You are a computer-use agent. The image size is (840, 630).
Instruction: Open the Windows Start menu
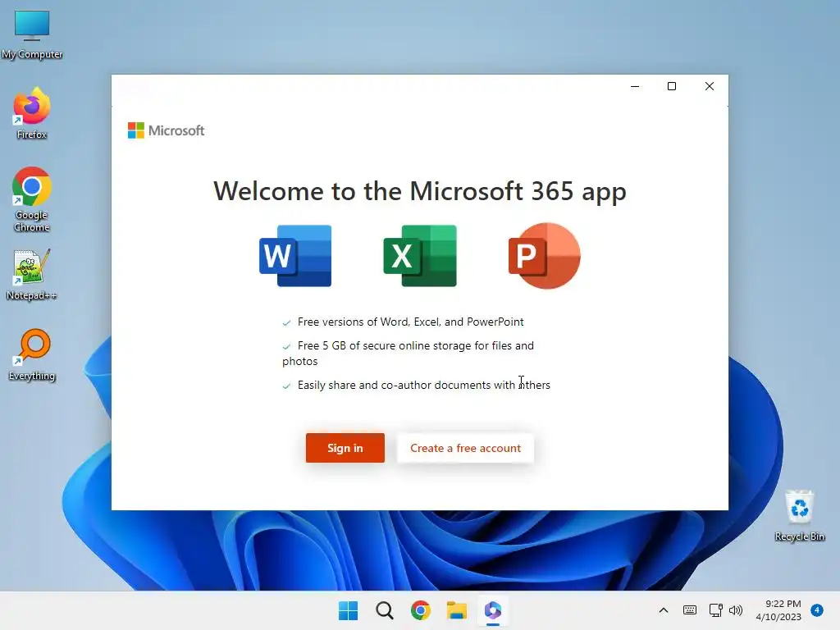[348, 610]
